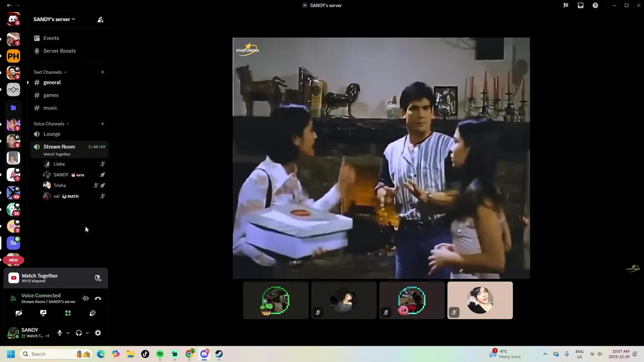The image size is (644, 362).
Task: Mute the microphone
Action: pyautogui.click(x=59, y=333)
